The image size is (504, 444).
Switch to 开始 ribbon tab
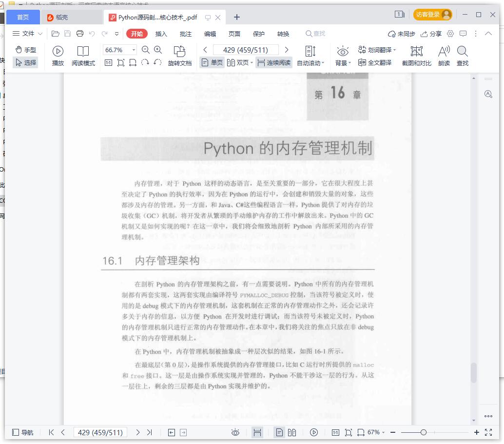coord(136,34)
